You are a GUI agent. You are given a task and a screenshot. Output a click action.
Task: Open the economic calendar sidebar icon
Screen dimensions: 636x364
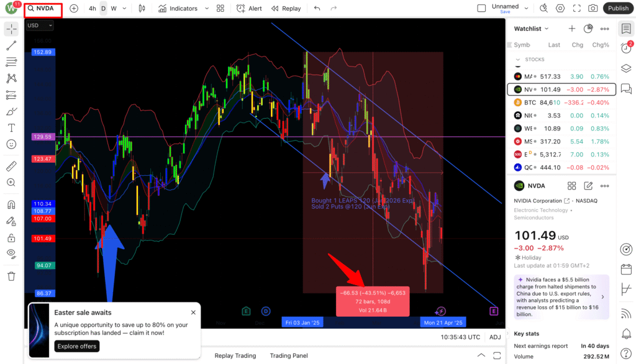[x=626, y=270]
